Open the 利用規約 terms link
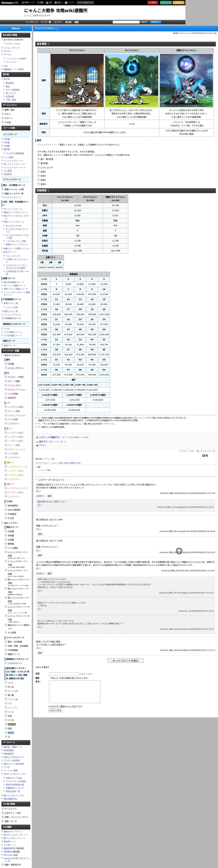 [x=53, y=707]
